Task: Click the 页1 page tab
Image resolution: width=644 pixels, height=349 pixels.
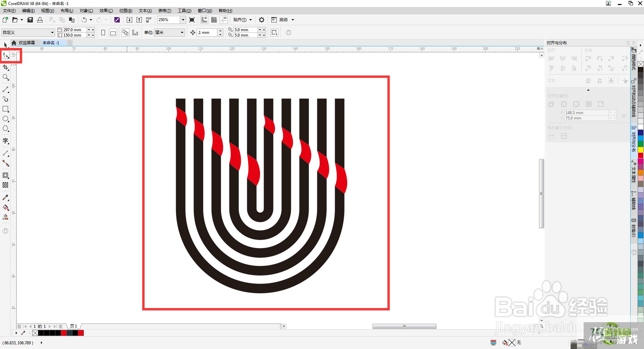Action: [x=73, y=326]
